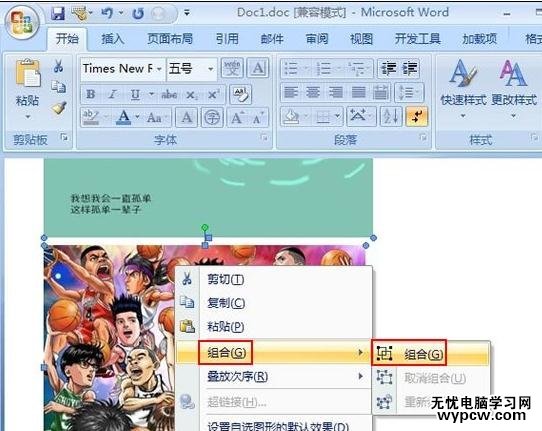Open the borders dropdown arrow
Viewport: 542px width, 431px height.
coord(337,116)
